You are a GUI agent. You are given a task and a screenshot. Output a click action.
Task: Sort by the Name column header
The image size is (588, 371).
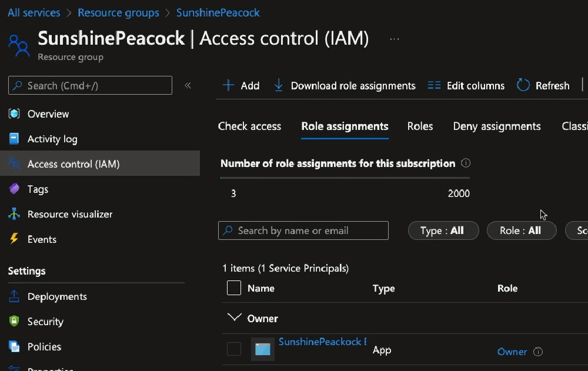pos(261,288)
